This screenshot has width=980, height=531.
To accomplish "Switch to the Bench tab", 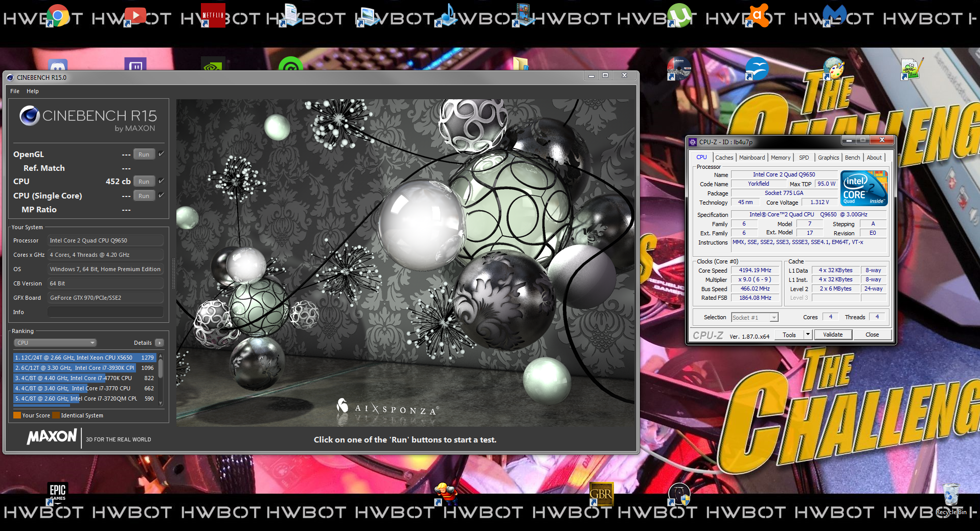I will (852, 158).
